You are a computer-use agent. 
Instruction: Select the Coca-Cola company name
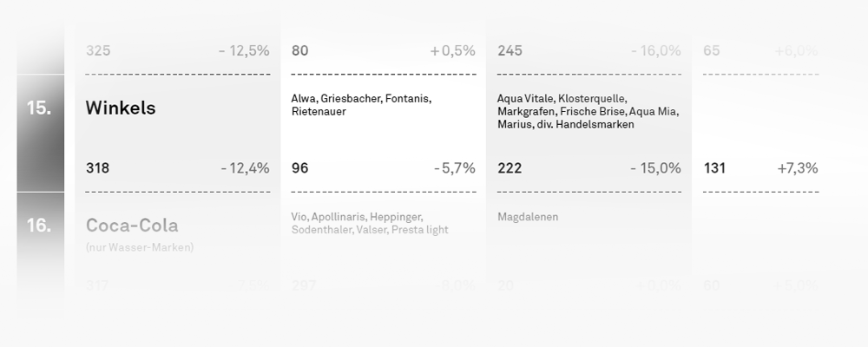click(132, 226)
